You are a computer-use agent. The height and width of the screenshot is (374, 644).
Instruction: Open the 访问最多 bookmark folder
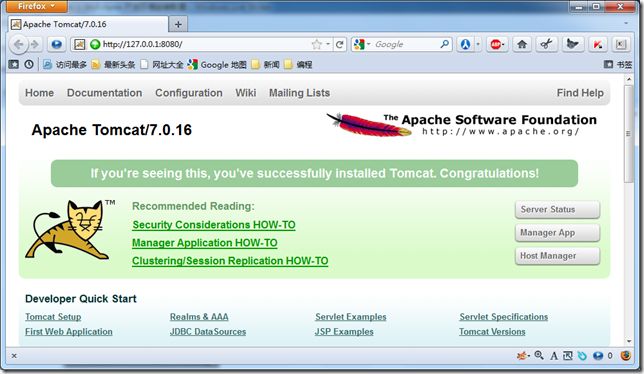(x=65, y=64)
